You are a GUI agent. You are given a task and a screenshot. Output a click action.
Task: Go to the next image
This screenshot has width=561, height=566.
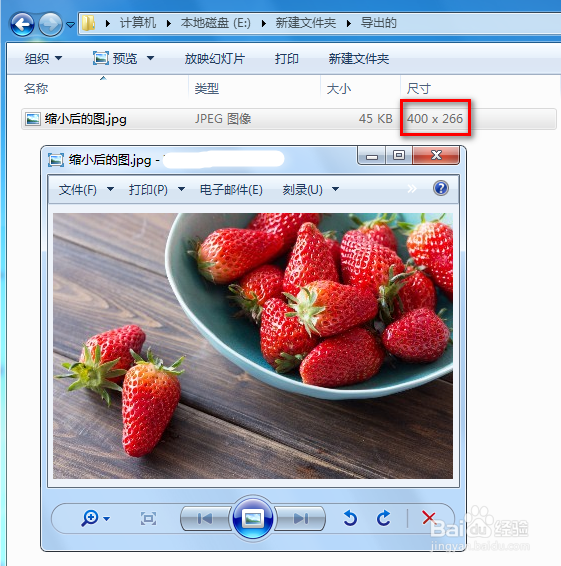point(300,519)
